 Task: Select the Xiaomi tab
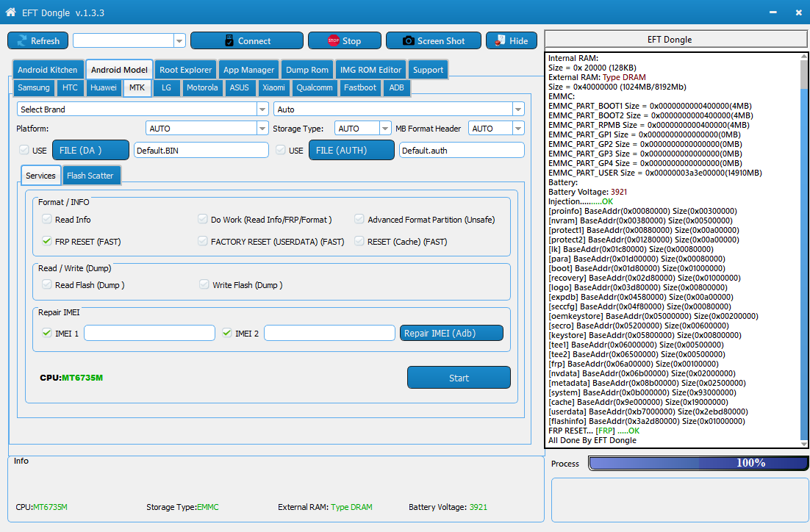(x=273, y=87)
